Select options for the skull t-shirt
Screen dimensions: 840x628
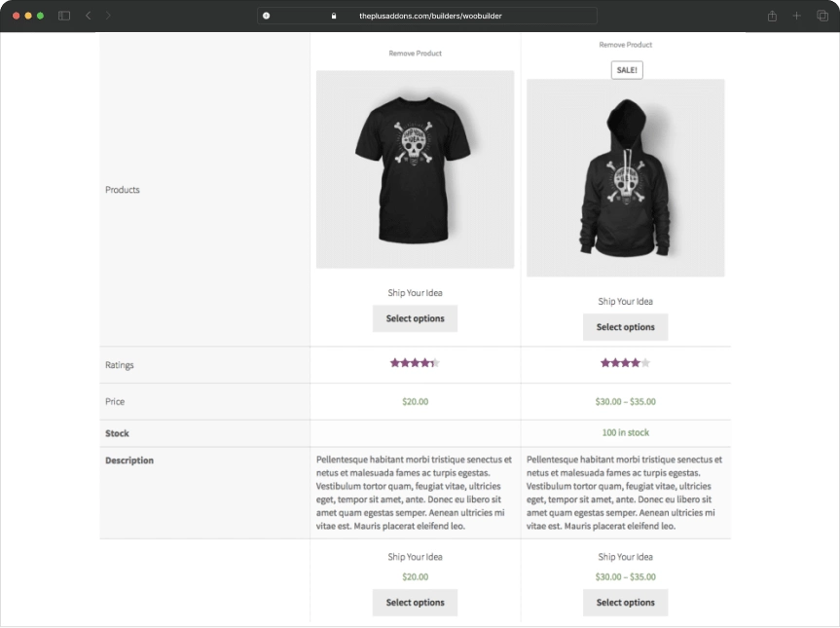pos(415,318)
